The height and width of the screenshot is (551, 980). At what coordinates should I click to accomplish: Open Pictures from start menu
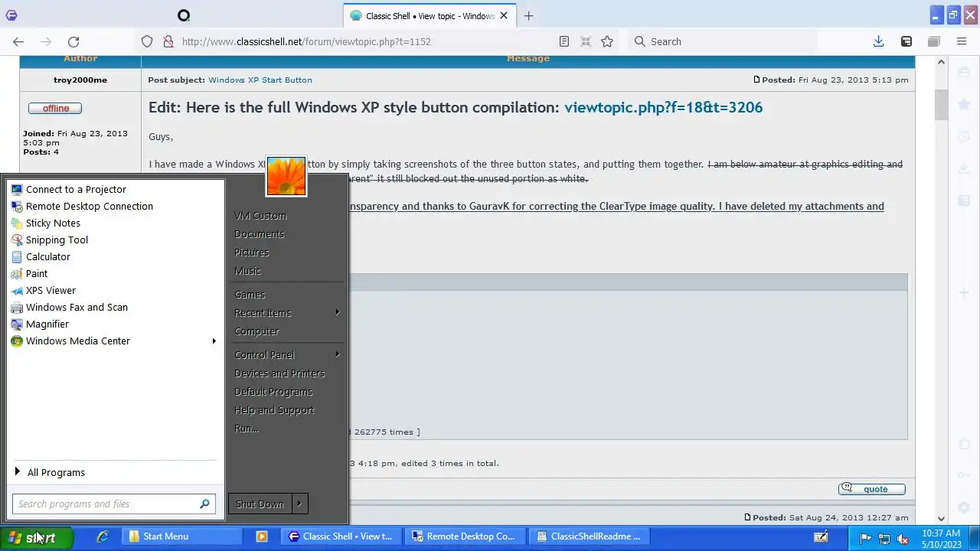287,253
